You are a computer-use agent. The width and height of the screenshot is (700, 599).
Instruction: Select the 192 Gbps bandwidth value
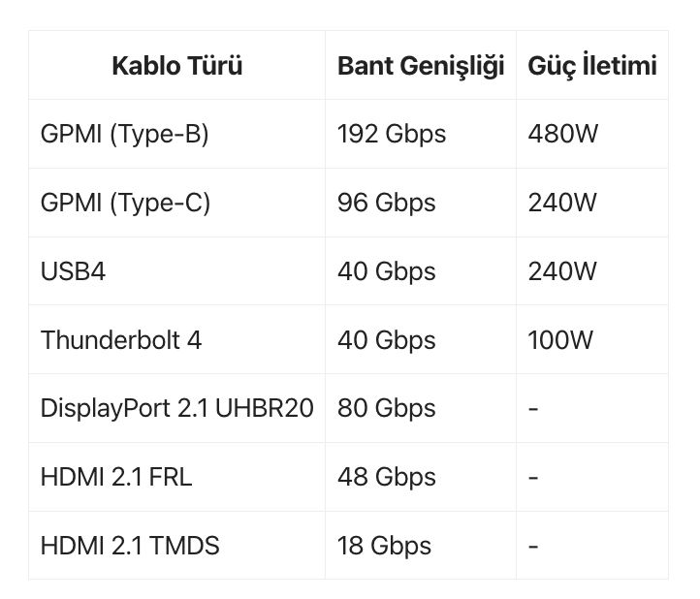tap(392, 134)
